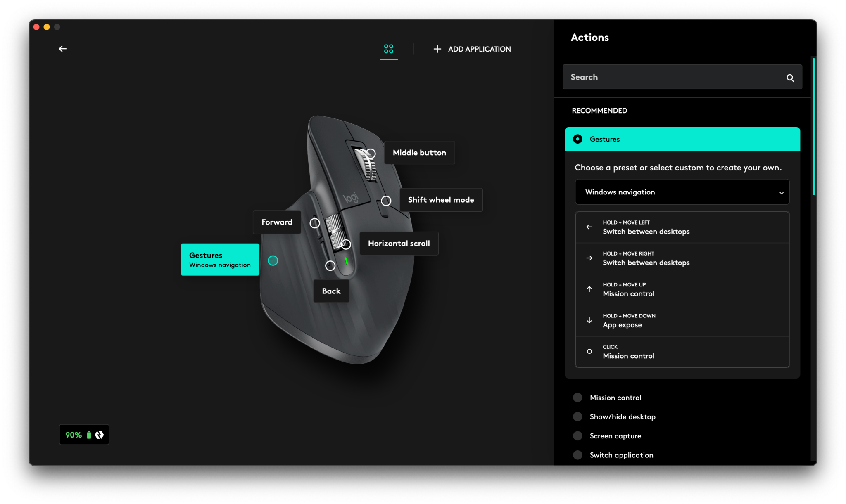The width and height of the screenshot is (846, 504).
Task: Open the ADD APPLICATION menu item
Action: pos(472,49)
